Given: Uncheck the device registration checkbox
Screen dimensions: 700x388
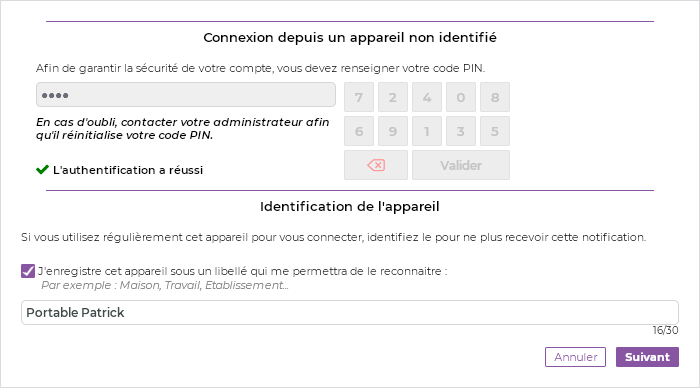Looking at the screenshot, I should 28,271.
